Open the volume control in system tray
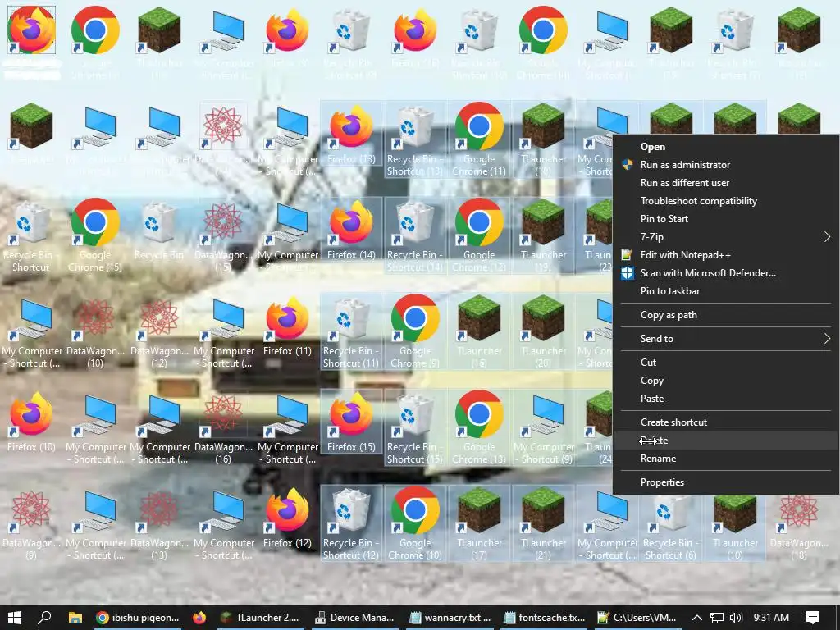840x630 pixels. [x=736, y=618]
